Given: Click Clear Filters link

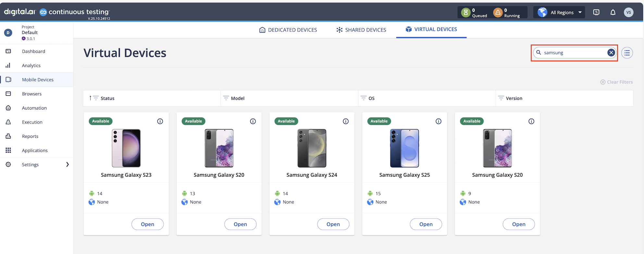Looking at the screenshot, I should coord(616,82).
